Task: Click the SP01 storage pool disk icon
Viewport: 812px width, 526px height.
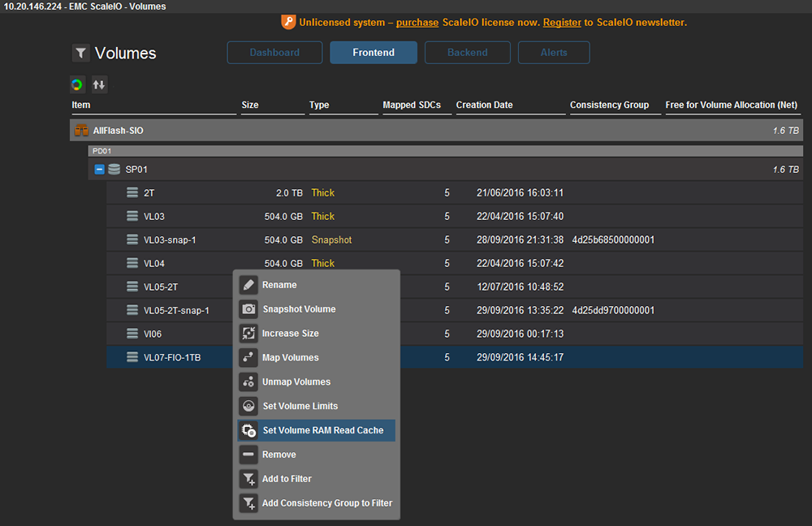Action: coord(114,170)
